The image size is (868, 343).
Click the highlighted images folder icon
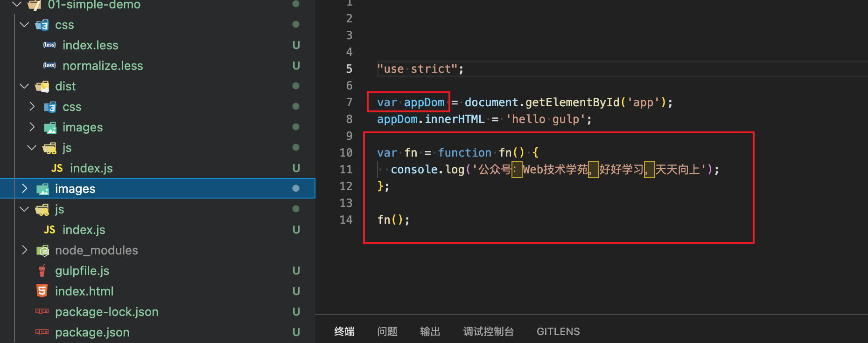[x=42, y=189]
